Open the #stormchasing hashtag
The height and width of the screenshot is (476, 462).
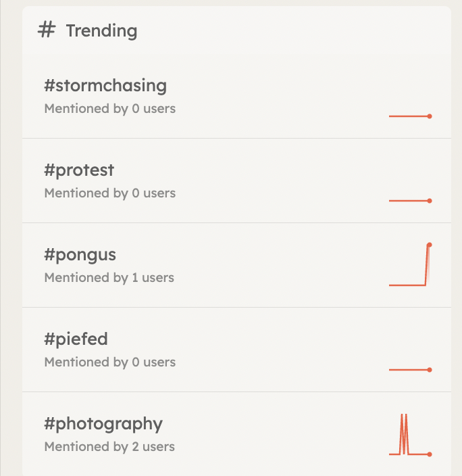point(105,86)
